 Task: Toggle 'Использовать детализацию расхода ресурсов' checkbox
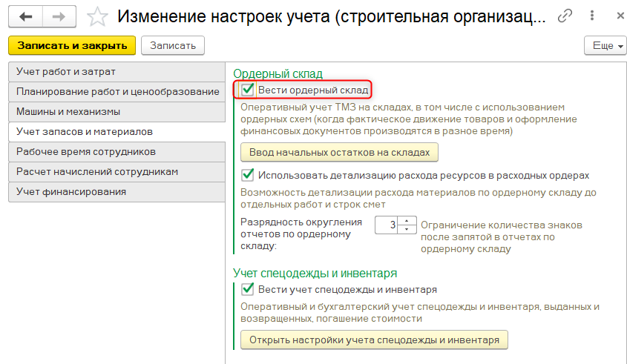point(248,176)
